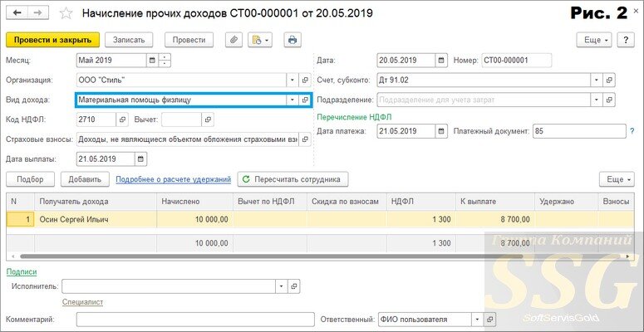644x332 pixels.
Task: Click Пересчитать сотрудника button
Action: pyautogui.click(x=293, y=179)
